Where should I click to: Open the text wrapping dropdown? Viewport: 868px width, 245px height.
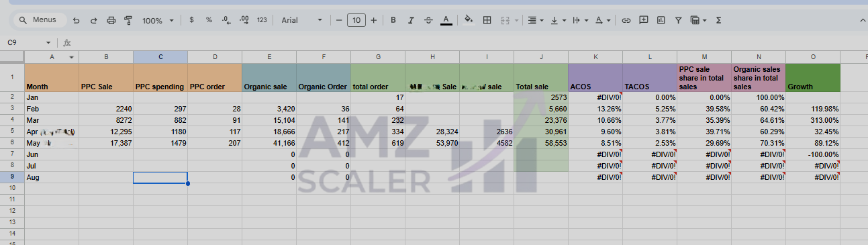pyautogui.click(x=580, y=20)
